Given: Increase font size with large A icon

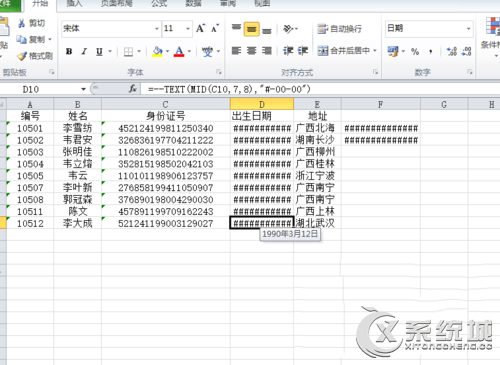Looking at the screenshot, I should point(200,28).
